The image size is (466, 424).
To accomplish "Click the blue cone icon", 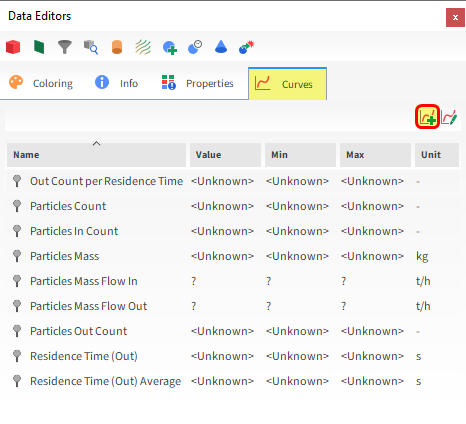I will pos(221,47).
